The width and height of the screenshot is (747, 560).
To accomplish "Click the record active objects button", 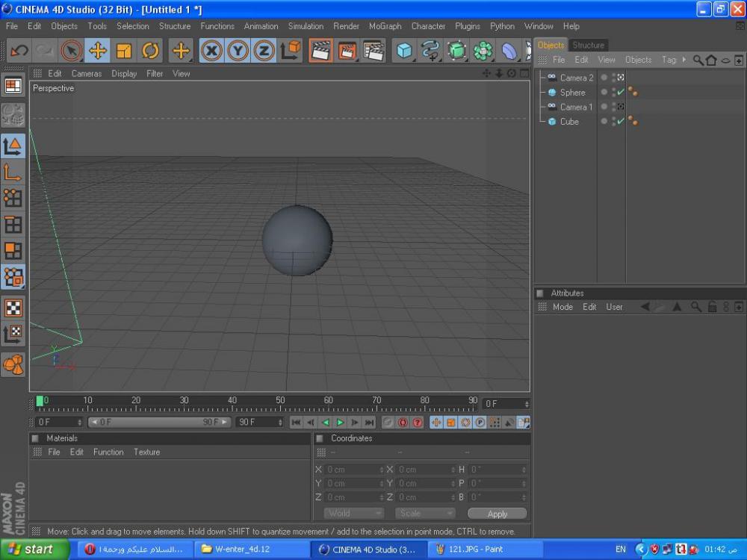I will 388,423.
